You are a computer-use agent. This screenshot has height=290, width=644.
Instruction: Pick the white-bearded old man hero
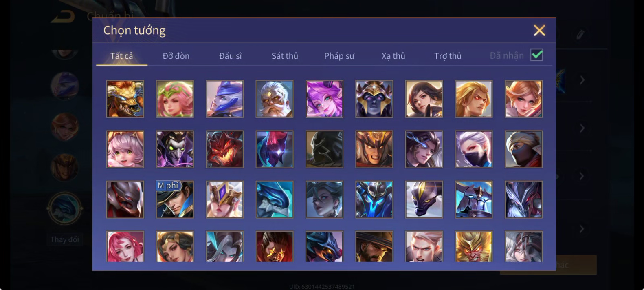[x=275, y=99]
